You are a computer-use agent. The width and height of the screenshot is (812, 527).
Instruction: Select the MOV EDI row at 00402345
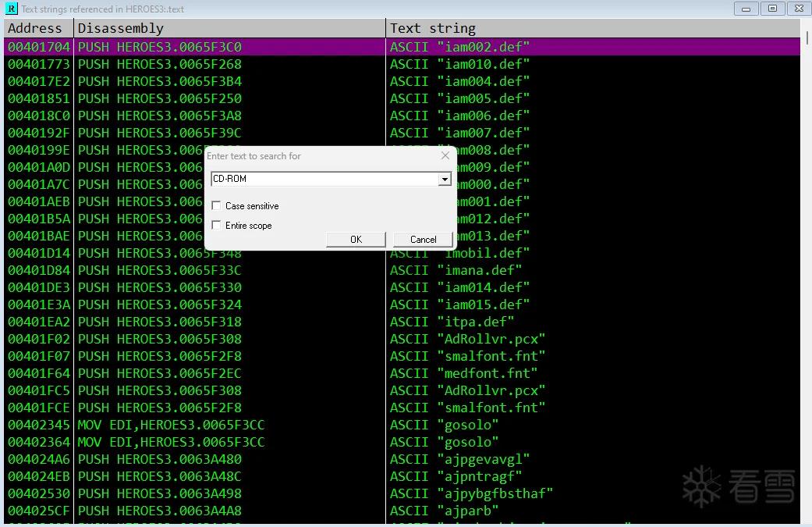point(402,425)
